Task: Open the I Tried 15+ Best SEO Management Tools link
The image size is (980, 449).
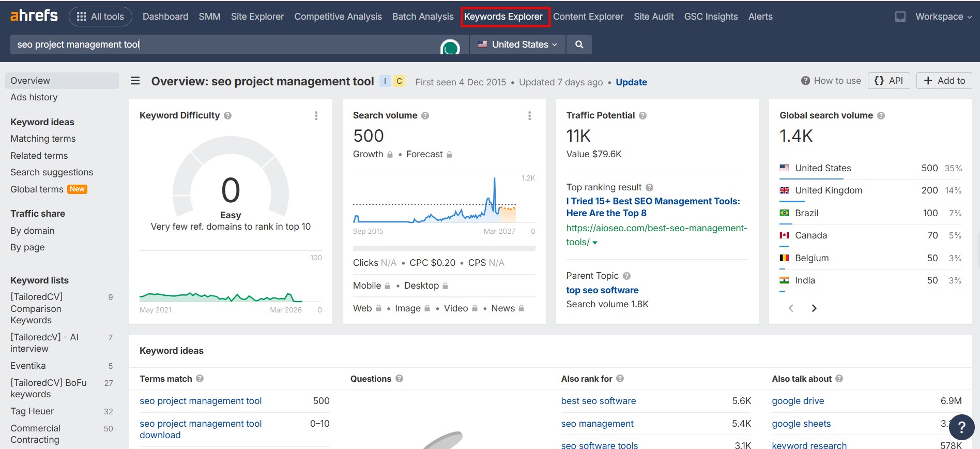Action: tap(653, 207)
